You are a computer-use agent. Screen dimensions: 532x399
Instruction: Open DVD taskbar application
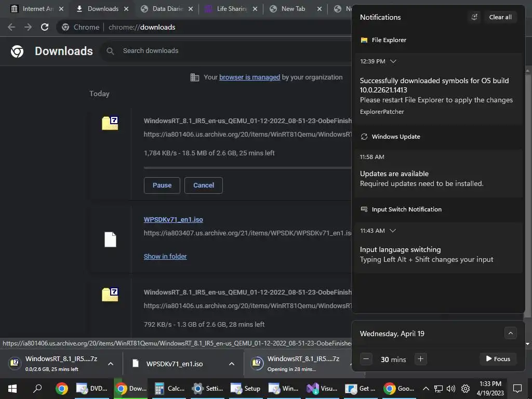pyautogui.click(x=91, y=389)
